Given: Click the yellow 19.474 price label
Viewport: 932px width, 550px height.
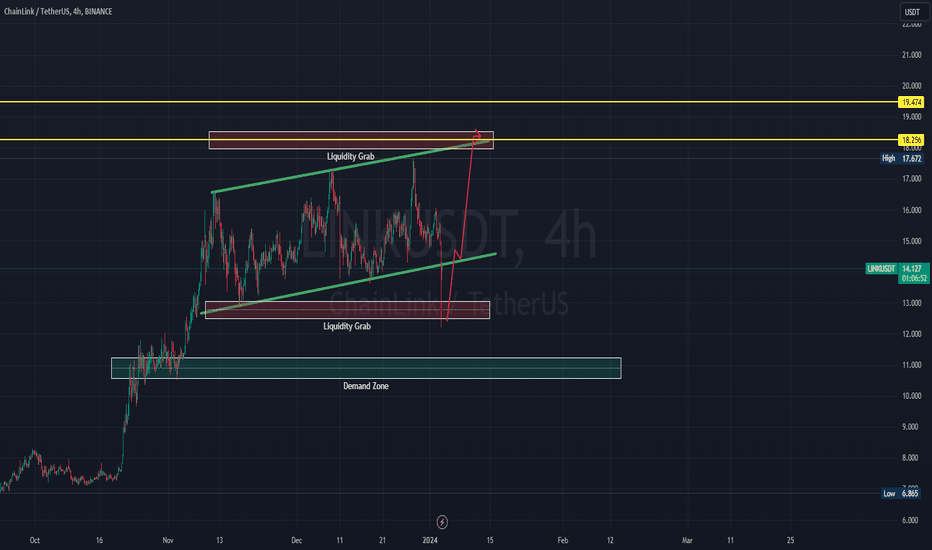Looking at the screenshot, I should (x=911, y=102).
